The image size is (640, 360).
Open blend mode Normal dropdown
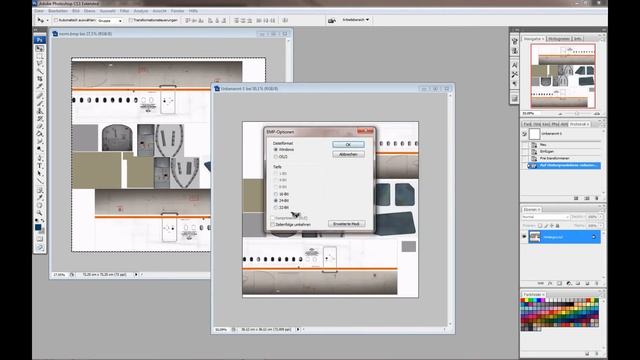coord(545,217)
